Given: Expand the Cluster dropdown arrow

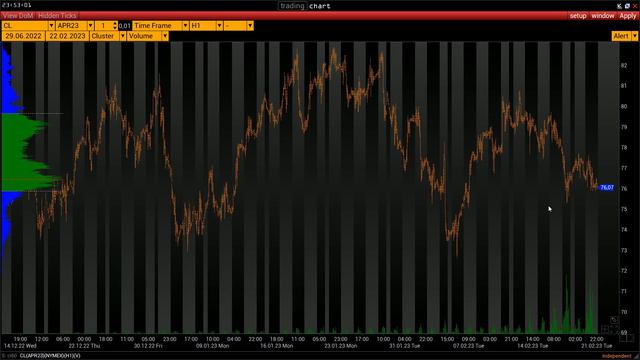Looking at the screenshot, I should pyautogui.click(x=122, y=36).
